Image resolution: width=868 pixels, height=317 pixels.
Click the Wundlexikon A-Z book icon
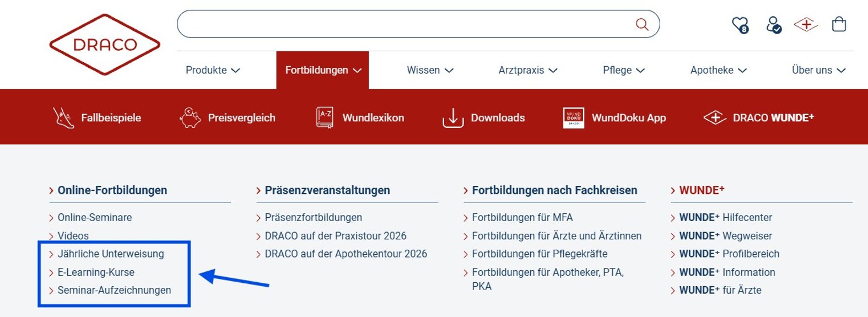click(325, 117)
